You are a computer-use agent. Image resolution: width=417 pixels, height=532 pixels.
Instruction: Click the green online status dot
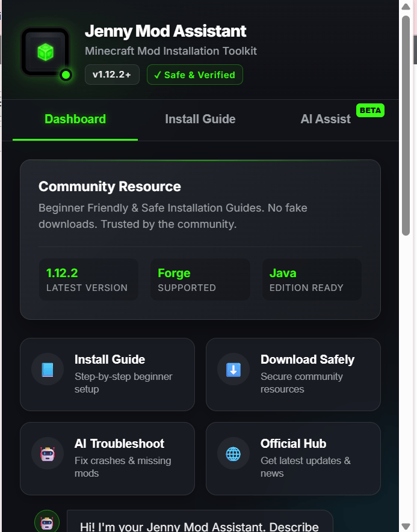(66, 75)
